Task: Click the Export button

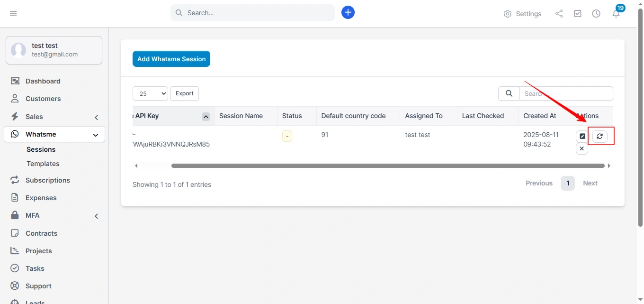Action: (185, 93)
